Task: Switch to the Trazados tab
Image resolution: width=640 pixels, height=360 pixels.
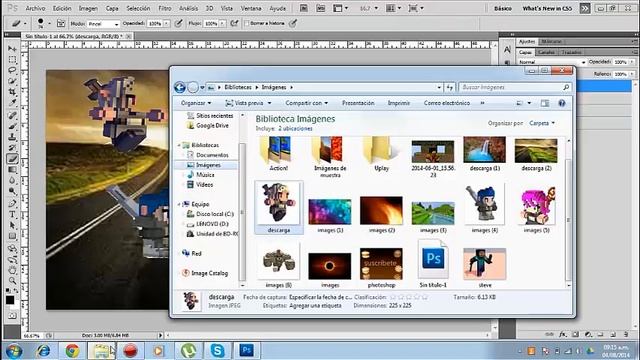Action: [x=571, y=52]
